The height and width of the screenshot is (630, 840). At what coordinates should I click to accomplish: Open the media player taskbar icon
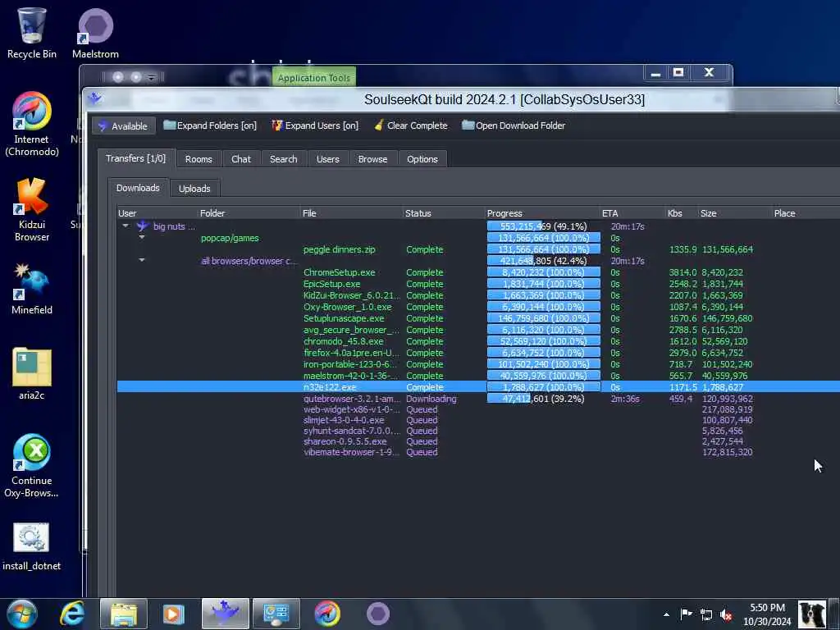(173, 614)
